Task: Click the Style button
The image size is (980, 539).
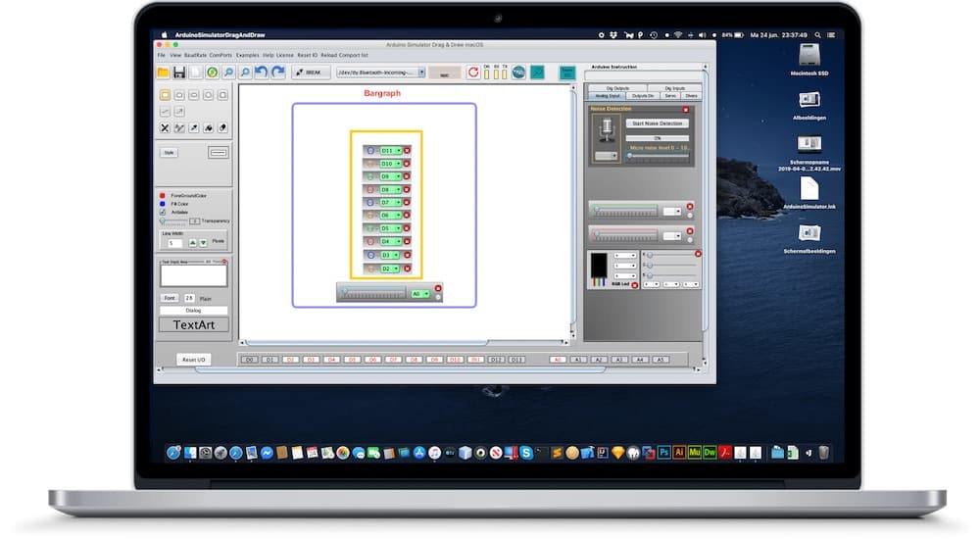Action: (169, 153)
